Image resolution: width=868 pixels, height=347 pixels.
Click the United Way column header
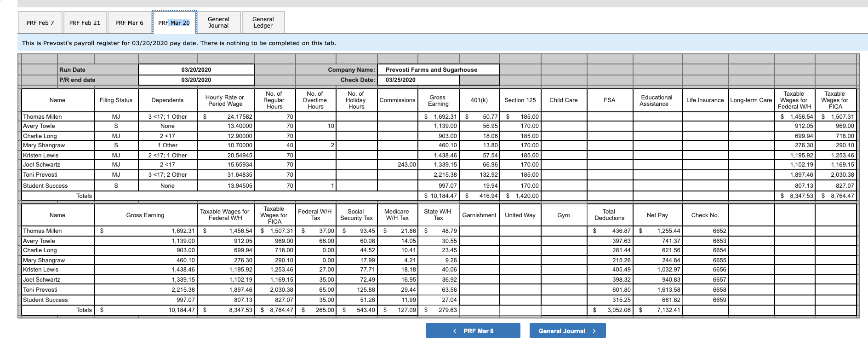tap(520, 215)
